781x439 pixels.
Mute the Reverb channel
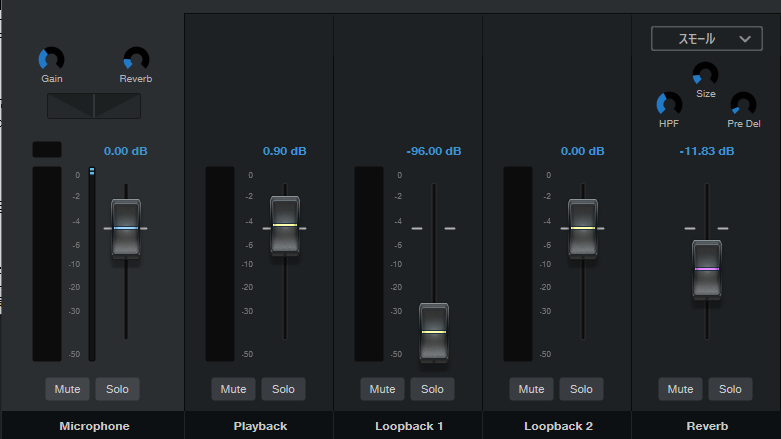click(x=680, y=389)
